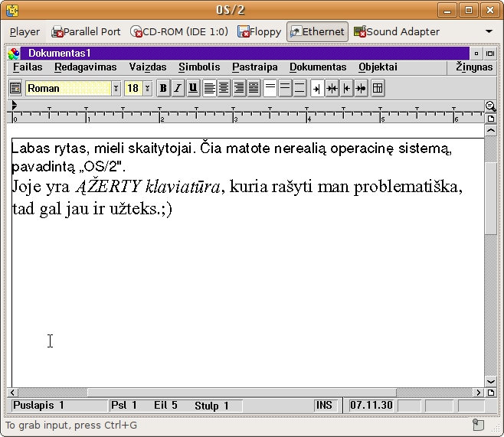Open the Player menu
The image size is (504, 437).
coord(25,32)
